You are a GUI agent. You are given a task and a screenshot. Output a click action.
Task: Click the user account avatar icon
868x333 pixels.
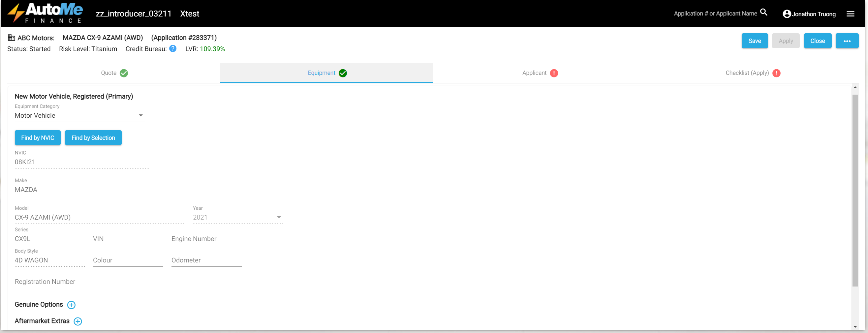pos(787,14)
